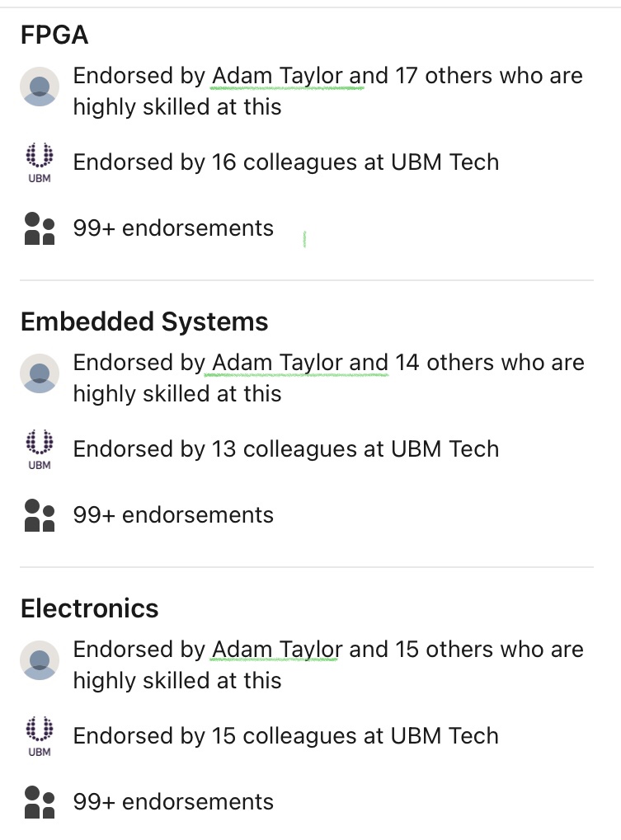Image resolution: width=621 pixels, height=840 pixels.
Task: Open 'Adam Taylor and 14 others' endorsement text
Action: (x=327, y=378)
